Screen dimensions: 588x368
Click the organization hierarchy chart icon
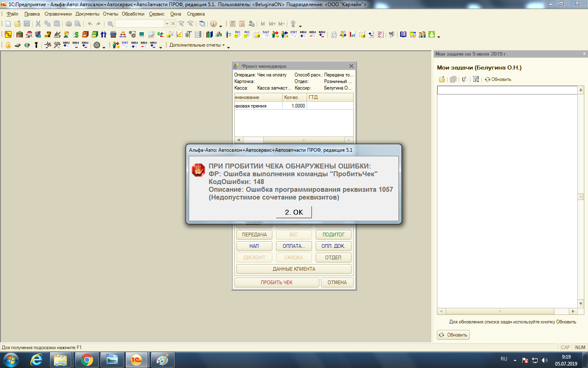point(123,34)
